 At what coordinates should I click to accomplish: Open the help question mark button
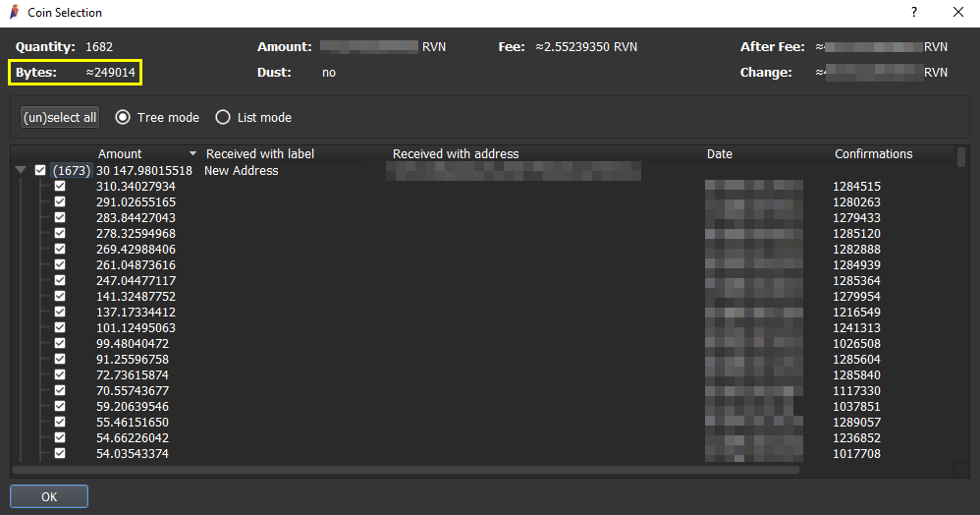coord(914,12)
